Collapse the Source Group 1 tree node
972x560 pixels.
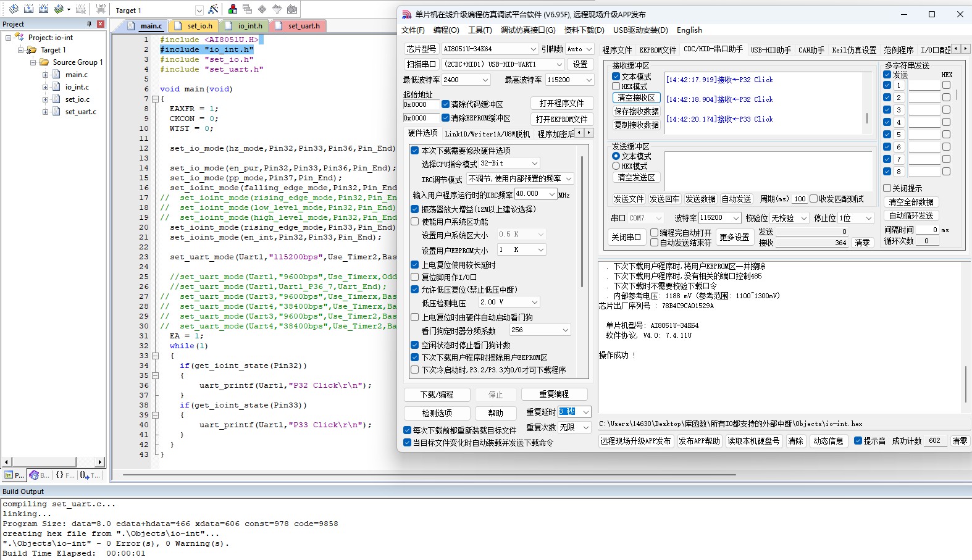coord(33,62)
